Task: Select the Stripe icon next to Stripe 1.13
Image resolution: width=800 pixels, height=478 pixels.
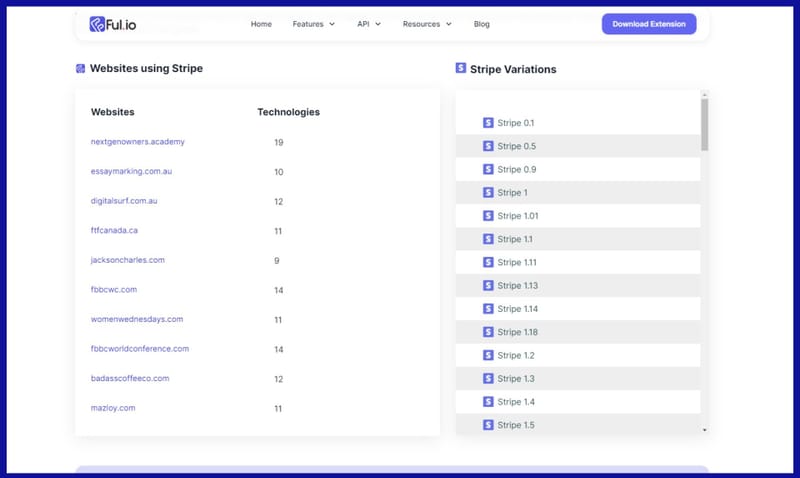Action: pyautogui.click(x=488, y=286)
